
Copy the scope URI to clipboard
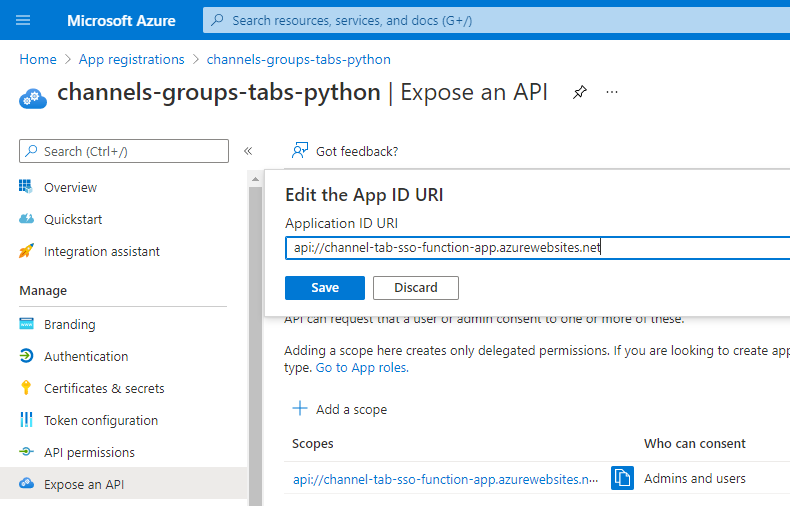click(x=622, y=478)
